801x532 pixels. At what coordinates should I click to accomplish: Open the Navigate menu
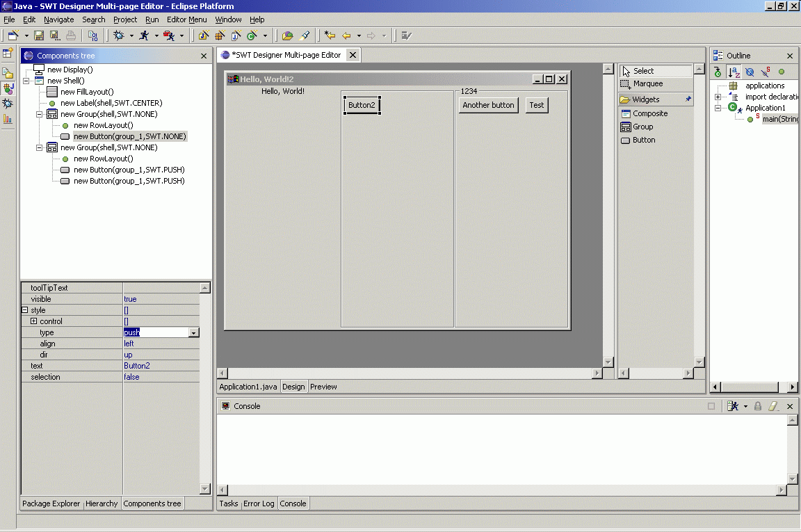[58, 19]
